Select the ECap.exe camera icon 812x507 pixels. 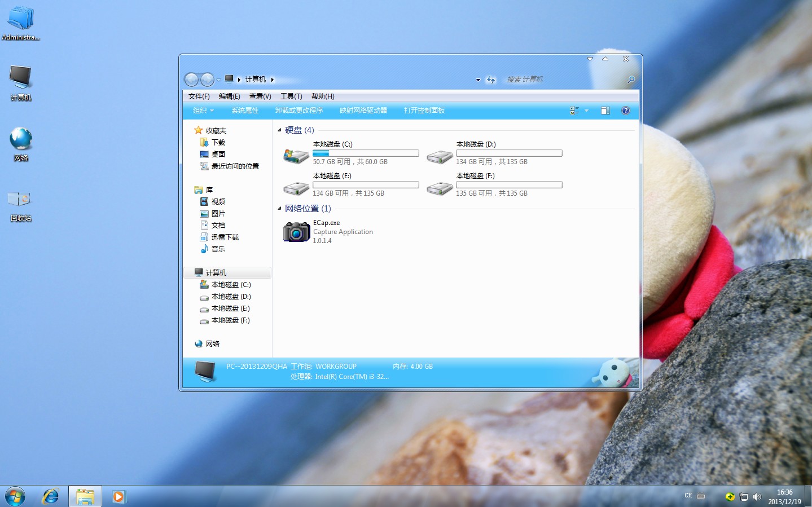point(296,231)
